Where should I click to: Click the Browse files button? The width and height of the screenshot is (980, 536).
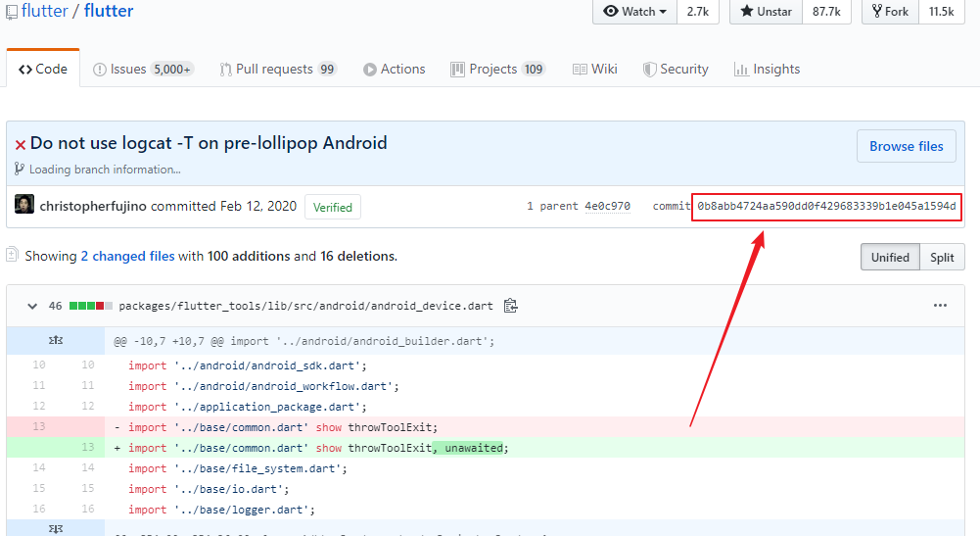906,146
